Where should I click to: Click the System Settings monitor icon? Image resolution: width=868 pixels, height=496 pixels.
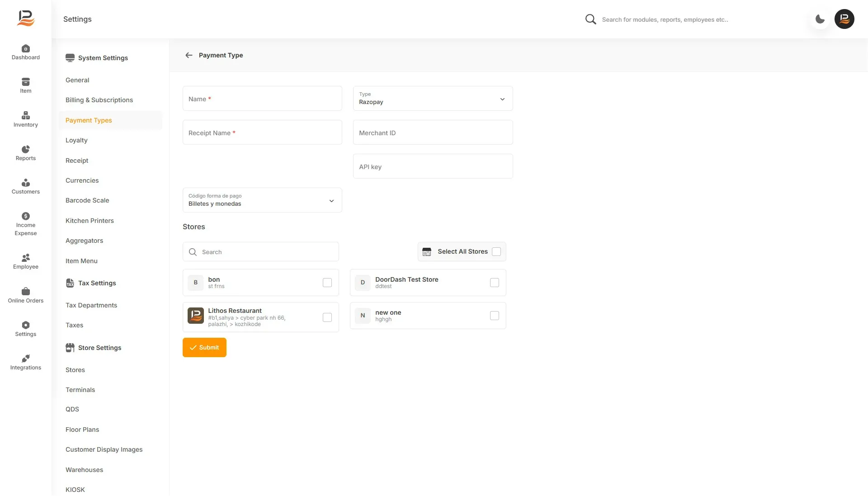pyautogui.click(x=70, y=58)
